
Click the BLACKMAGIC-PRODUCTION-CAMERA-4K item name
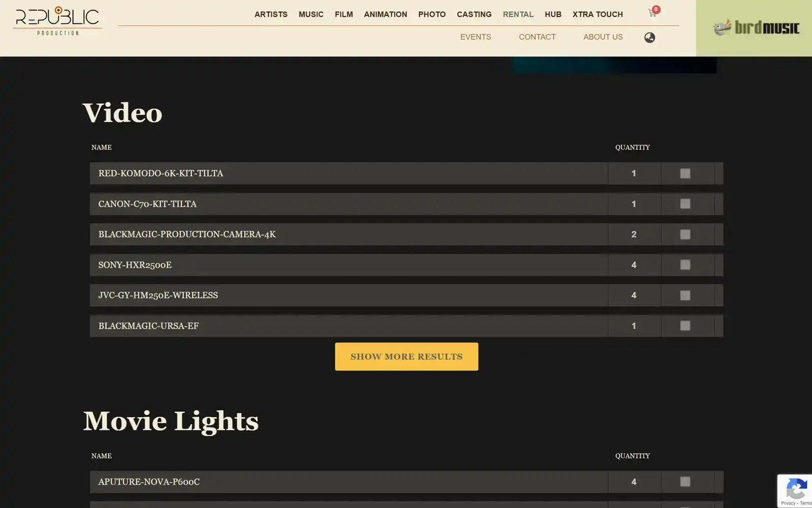point(187,235)
